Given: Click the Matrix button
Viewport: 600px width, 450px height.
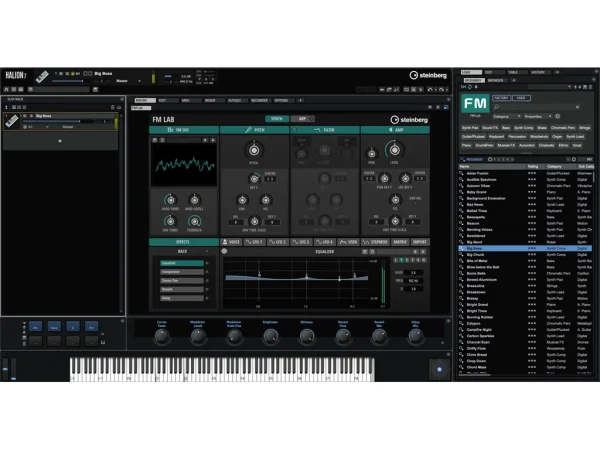Looking at the screenshot, I should pos(398,241).
